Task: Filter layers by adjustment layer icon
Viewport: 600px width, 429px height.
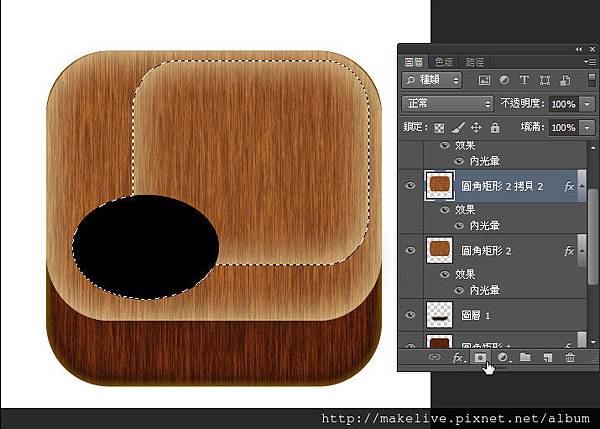Action: pyautogui.click(x=504, y=80)
